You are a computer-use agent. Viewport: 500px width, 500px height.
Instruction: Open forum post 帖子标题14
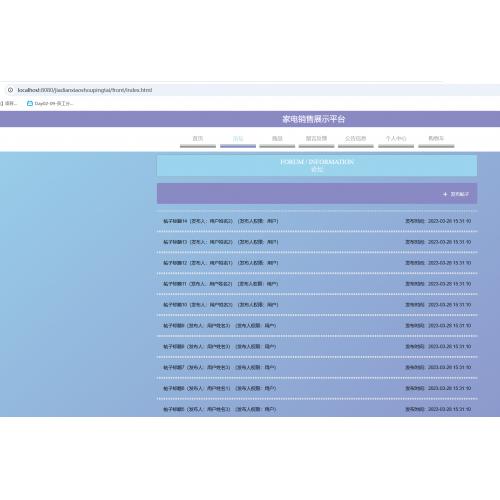click(317, 221)
